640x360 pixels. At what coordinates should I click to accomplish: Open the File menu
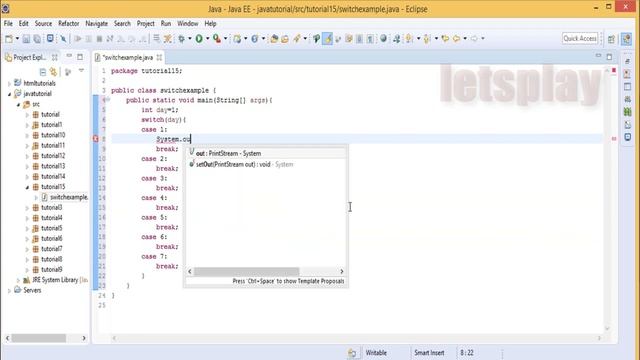pyautogui.click(x=8, y=24)
